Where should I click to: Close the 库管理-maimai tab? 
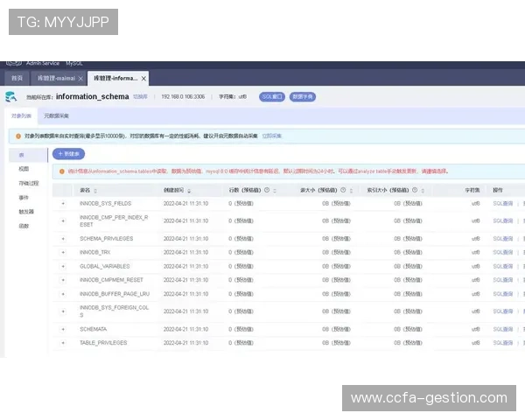(80, 79)
